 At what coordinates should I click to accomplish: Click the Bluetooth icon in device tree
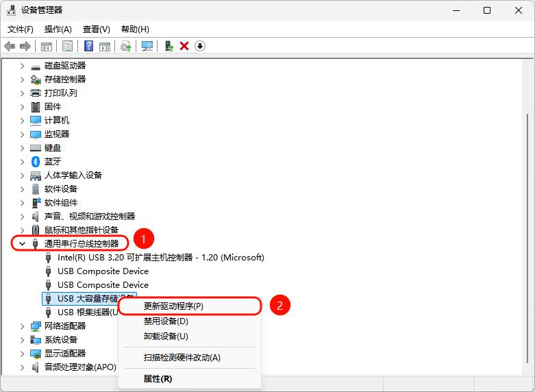[x=36, y=161]
